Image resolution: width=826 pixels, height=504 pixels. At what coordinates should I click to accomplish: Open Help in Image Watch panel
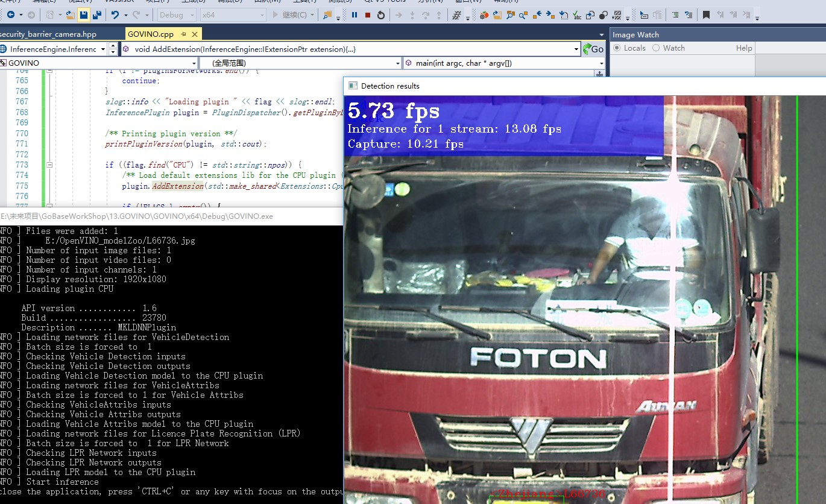point(744,48)
